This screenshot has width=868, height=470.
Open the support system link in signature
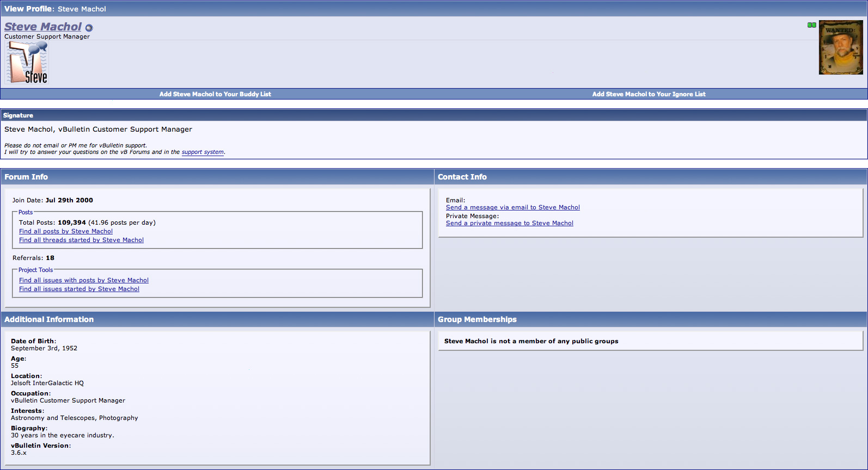click(x=203, y=152)
